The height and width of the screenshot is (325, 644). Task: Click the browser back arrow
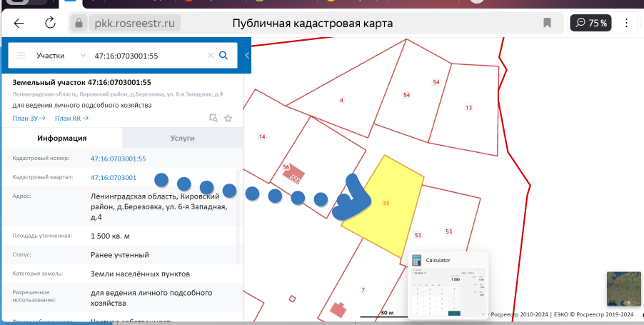(19, 23)
